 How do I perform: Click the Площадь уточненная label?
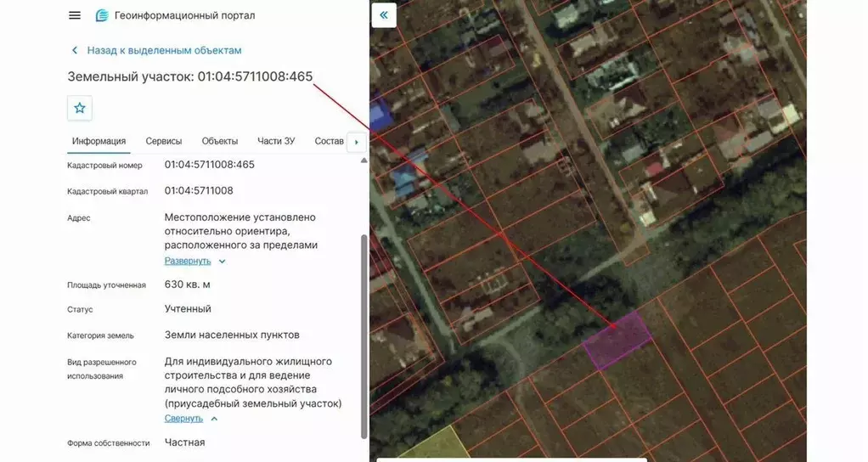pos(106,285)
